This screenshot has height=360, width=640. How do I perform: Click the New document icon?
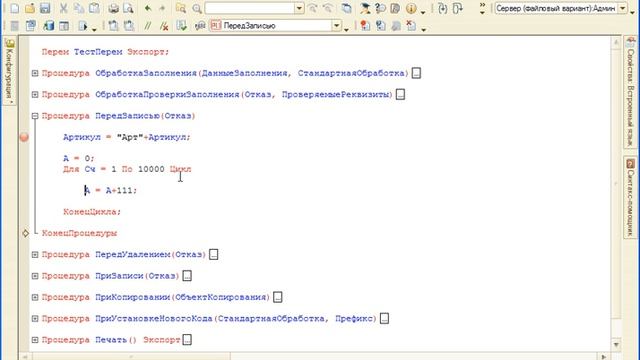(15, 8)
